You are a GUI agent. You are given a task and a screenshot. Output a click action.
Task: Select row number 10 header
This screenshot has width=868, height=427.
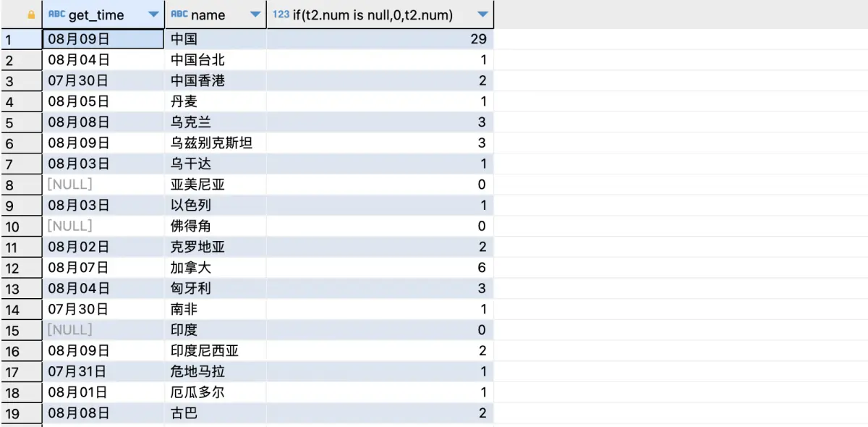[x=21, y=227]
